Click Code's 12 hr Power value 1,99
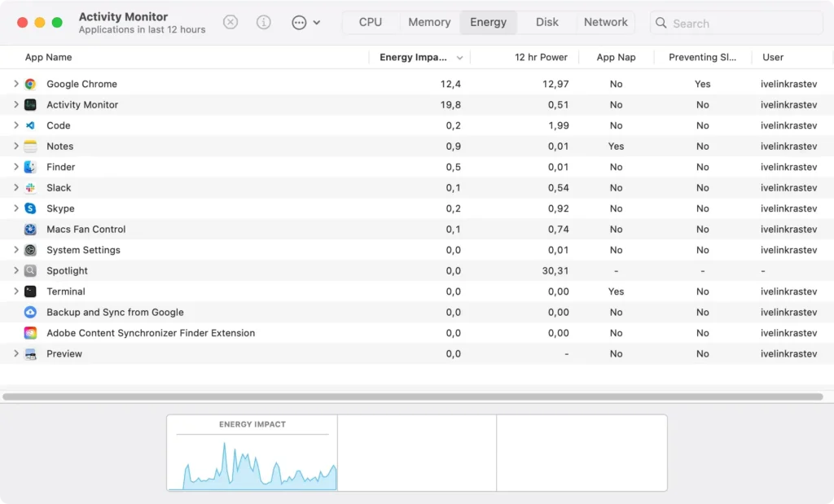Screen dimensions: 834x504 pos(559,125)
